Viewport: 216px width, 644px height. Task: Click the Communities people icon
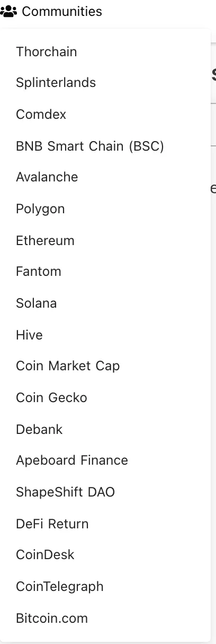(8, 11)
